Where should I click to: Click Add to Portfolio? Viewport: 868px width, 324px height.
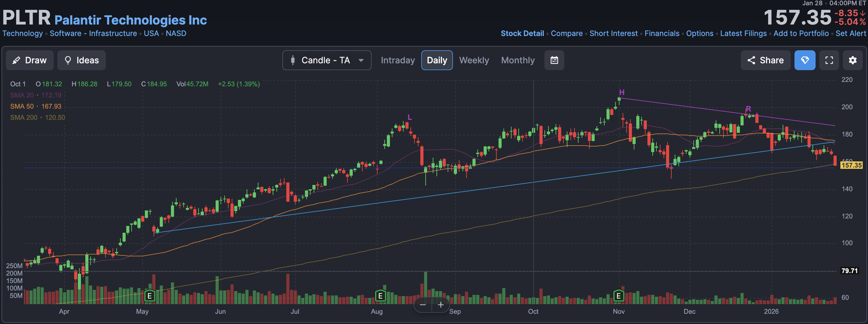pyautogui.click(x=801, y=34)
